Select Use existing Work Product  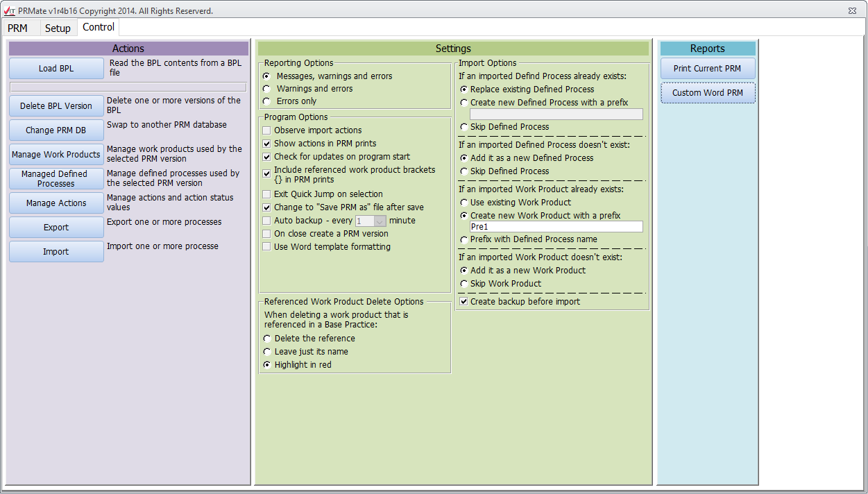click(x=464, y=203)
